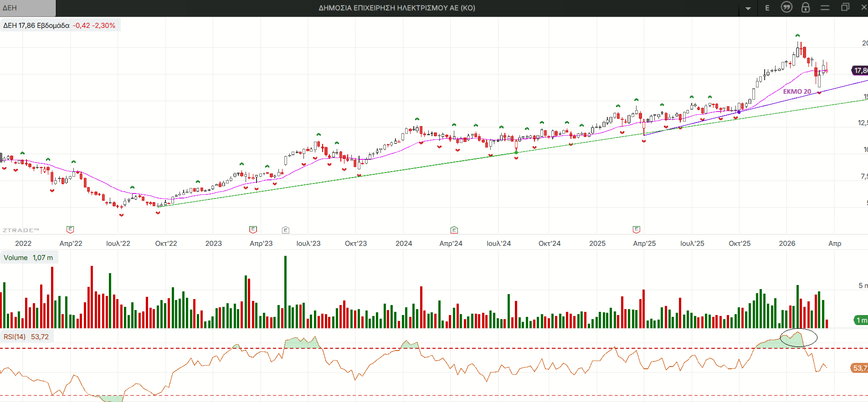Select the EKMO 20 moving average label

click(797, 92)
